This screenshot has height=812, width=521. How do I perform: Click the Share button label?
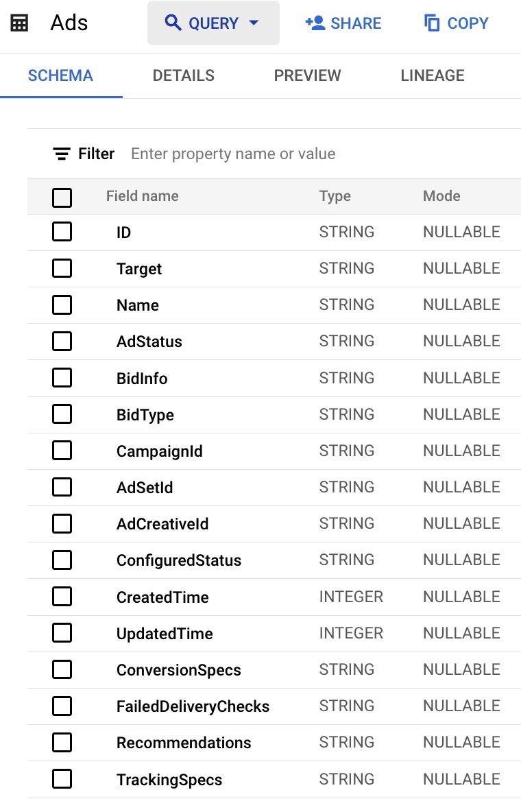(x=356, y=23)
